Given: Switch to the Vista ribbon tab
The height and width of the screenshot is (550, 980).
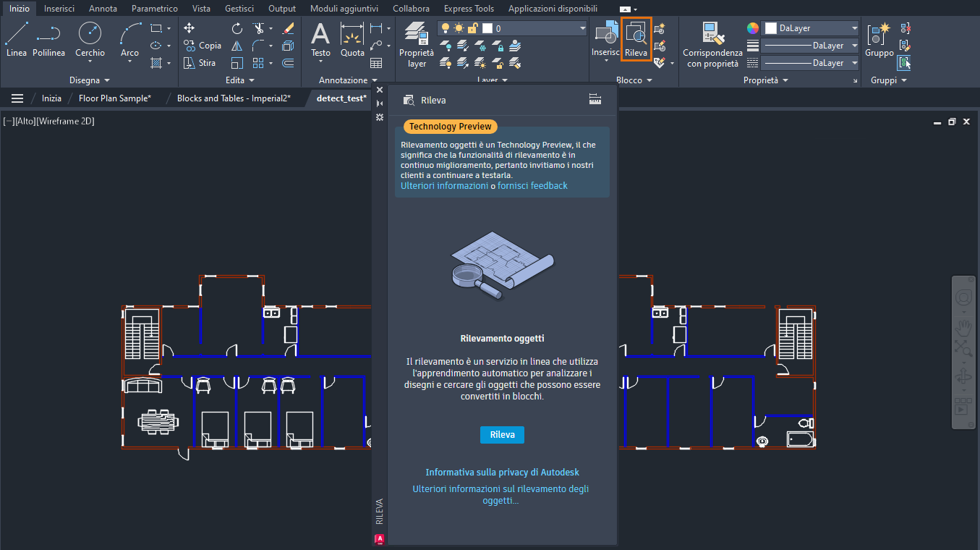Looking at the screenshot, I should (202, 9).
